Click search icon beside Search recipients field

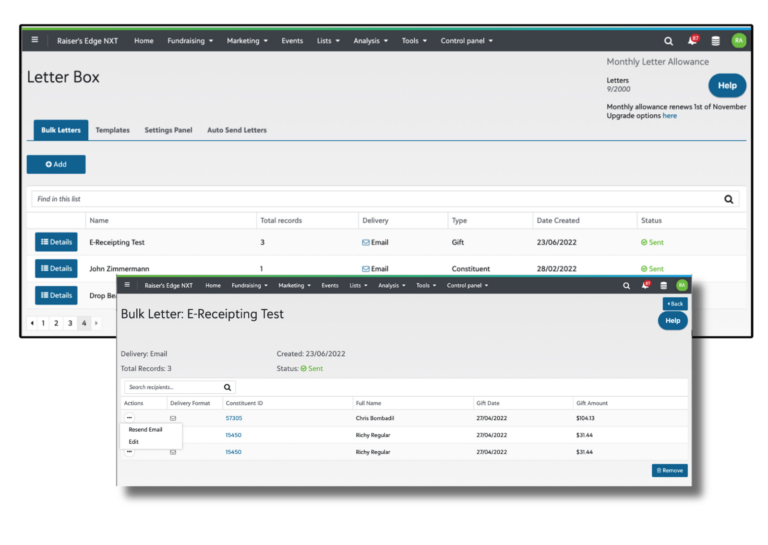click(227, 387)
